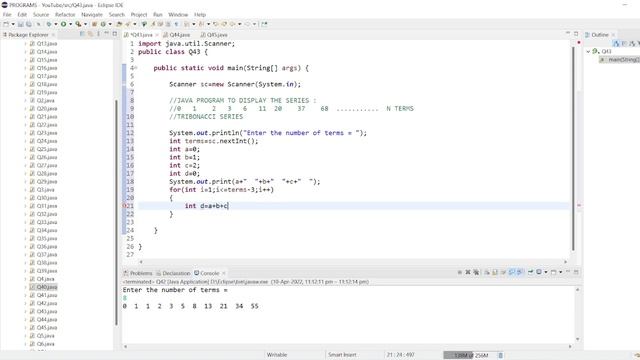This screenshot has width=640, height=360.
Task: Click the Collapse All icon in Package Explorer
Action: 82,34
